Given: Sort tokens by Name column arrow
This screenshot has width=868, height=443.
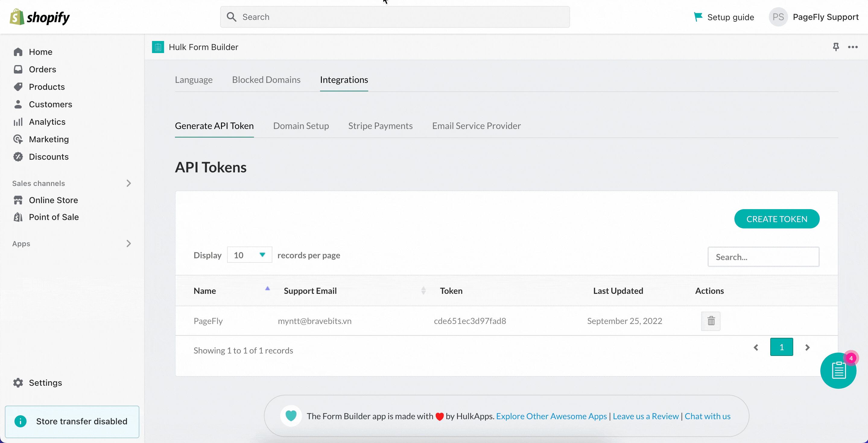Looking at the screenshot, I should click(267, 288).
